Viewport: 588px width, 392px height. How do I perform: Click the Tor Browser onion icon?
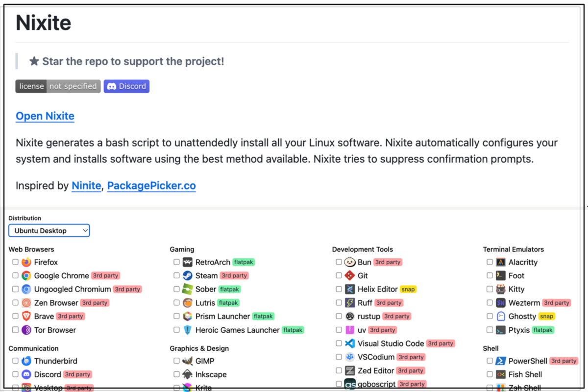(x=26, y=330)
